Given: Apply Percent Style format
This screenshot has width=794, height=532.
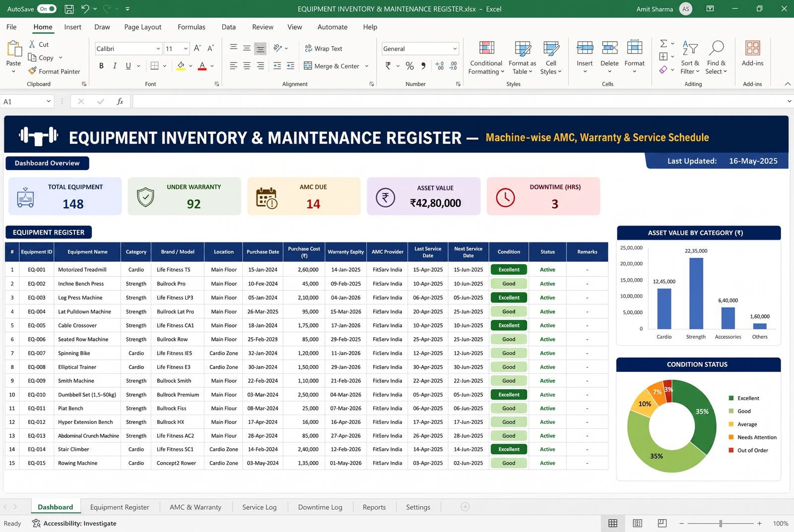Looking at the screenshot, I should click(x=409, y=65).
